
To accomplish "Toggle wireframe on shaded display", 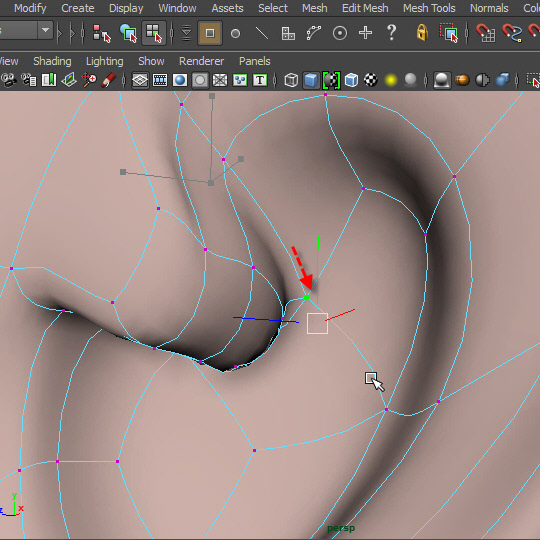I will (x=351, y=80).
